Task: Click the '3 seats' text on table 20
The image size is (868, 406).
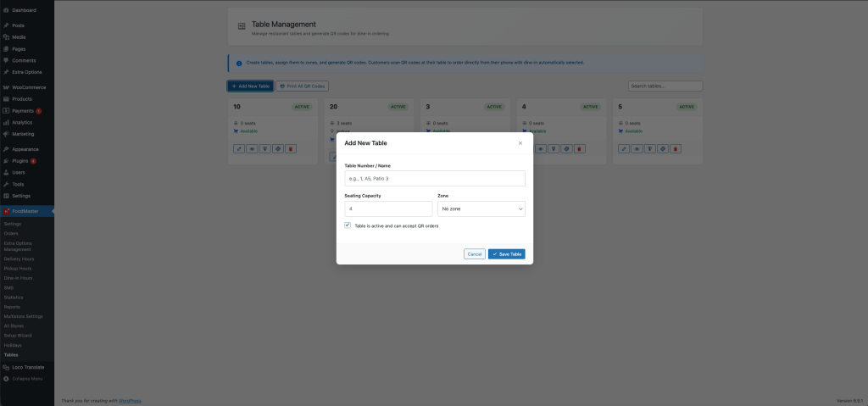Action: coord(344,123)
